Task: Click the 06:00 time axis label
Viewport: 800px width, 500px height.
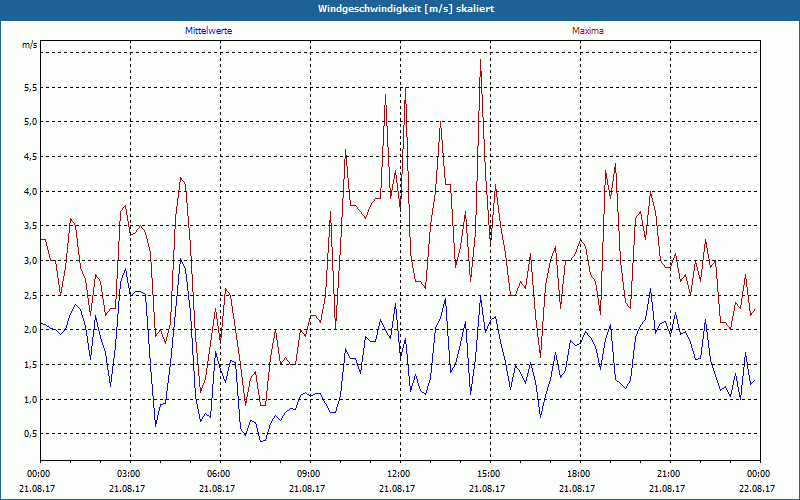Action: (220, 474)
